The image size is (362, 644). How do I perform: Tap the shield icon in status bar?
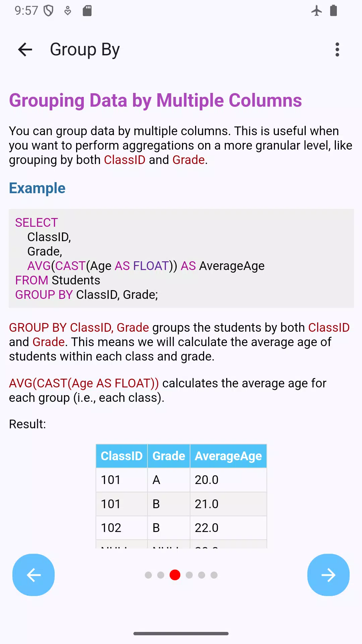pos(49,11)
